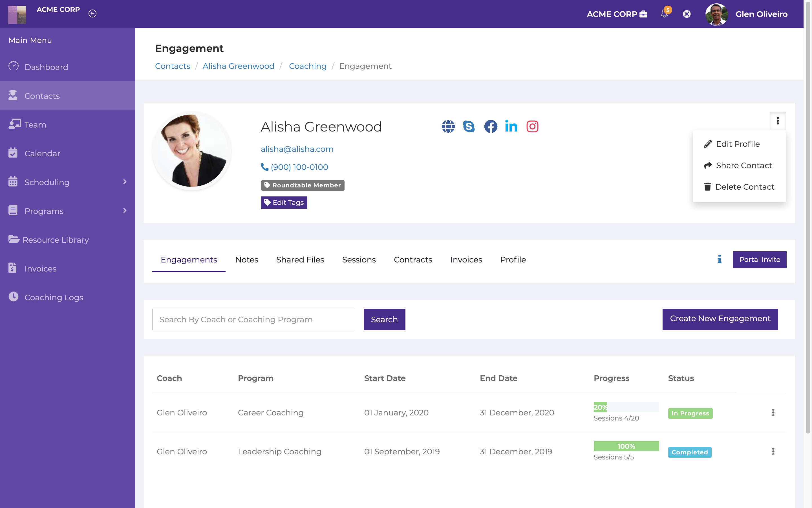812x508 pixels.
Task: Collapse sidebar using the back arrow icon
Action: point(92,14)
